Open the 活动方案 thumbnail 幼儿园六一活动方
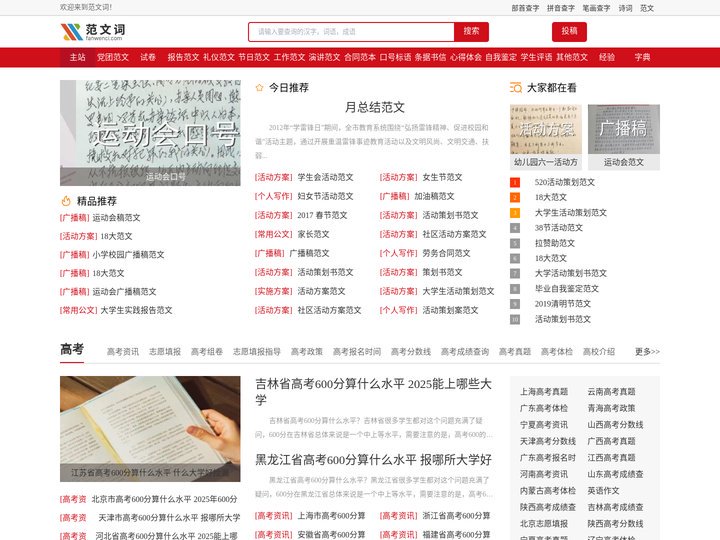The image size is (720, 540). tap(546, 137)
